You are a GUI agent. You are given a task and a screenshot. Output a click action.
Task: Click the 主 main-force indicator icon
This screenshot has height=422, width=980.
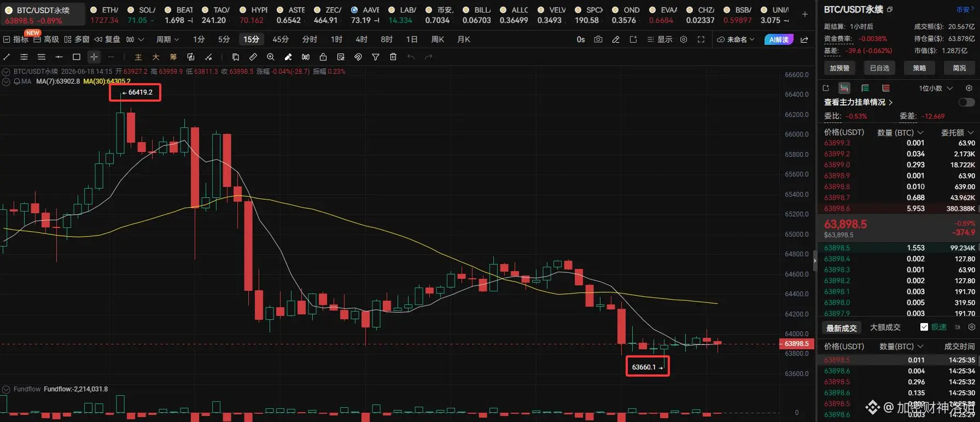coord(138,57)
